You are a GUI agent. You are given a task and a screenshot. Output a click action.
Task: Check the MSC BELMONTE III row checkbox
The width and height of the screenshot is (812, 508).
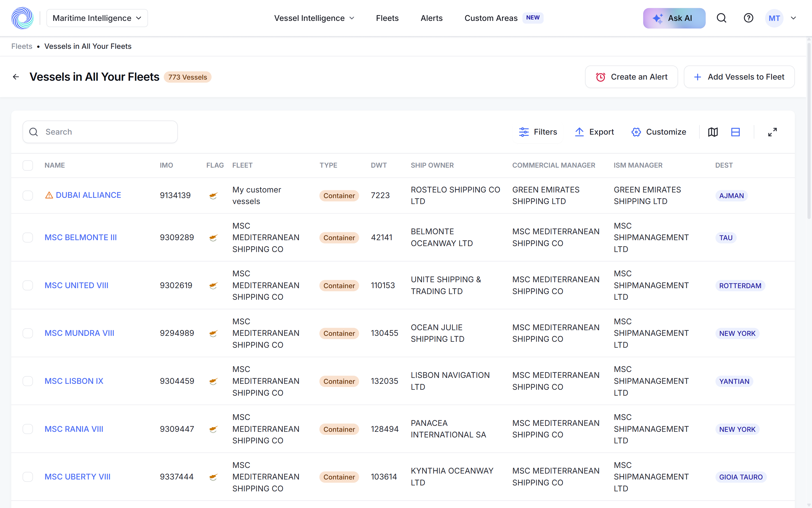tap(28, 238)
